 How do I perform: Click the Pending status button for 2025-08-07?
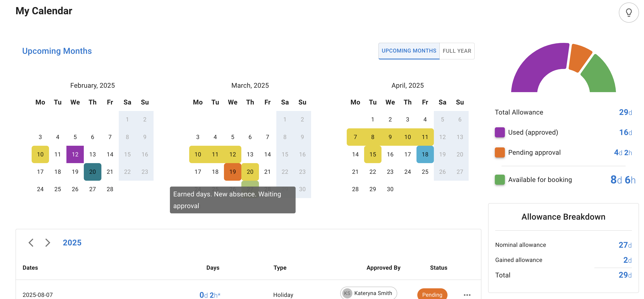(432, 295)
